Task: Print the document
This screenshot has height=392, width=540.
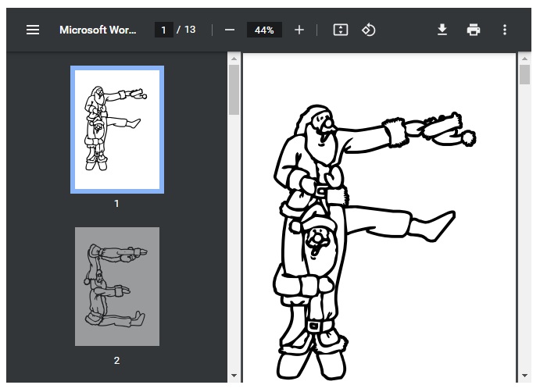Action: pyautogui.click(x=474, y=30)
